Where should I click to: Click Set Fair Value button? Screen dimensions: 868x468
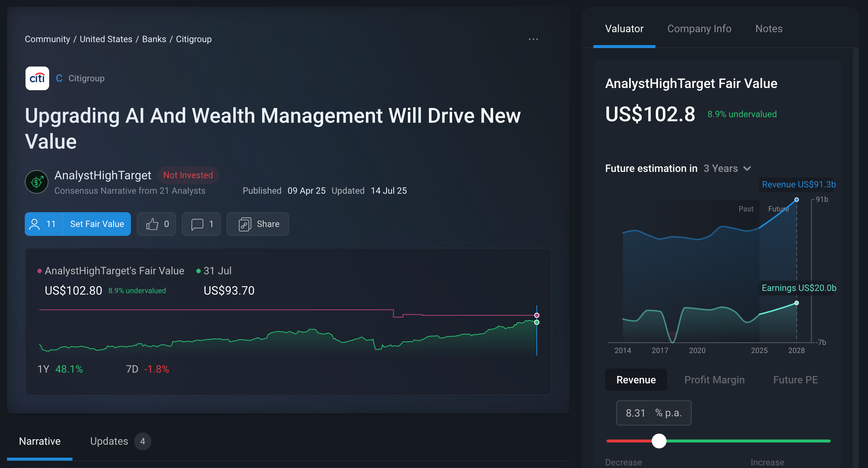[x=97, y=224]
